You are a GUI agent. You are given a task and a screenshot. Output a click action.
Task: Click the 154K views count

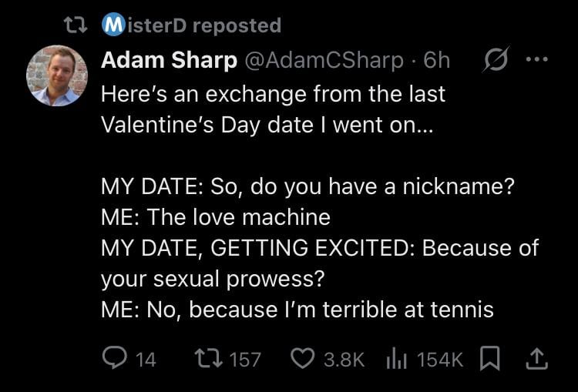pyautogui.click(x=440, y=359)
